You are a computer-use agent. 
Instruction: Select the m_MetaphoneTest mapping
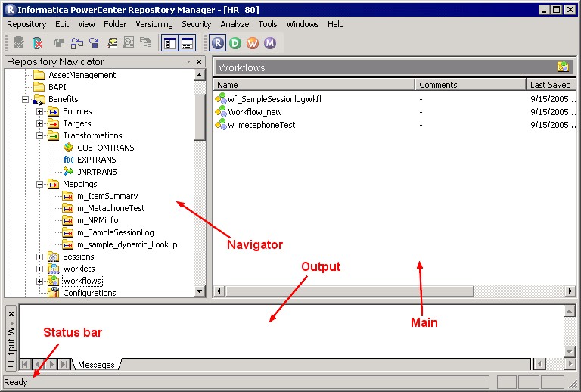point(110,208)
